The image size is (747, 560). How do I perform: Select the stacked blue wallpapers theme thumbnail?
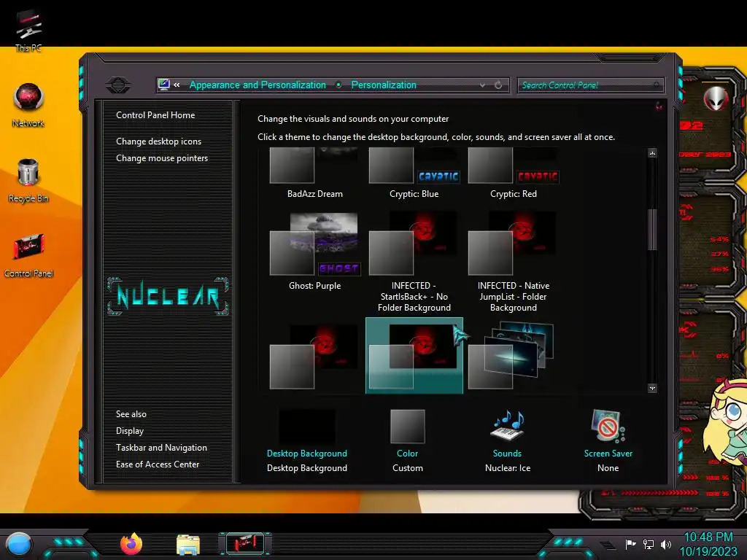pos(514,356)
